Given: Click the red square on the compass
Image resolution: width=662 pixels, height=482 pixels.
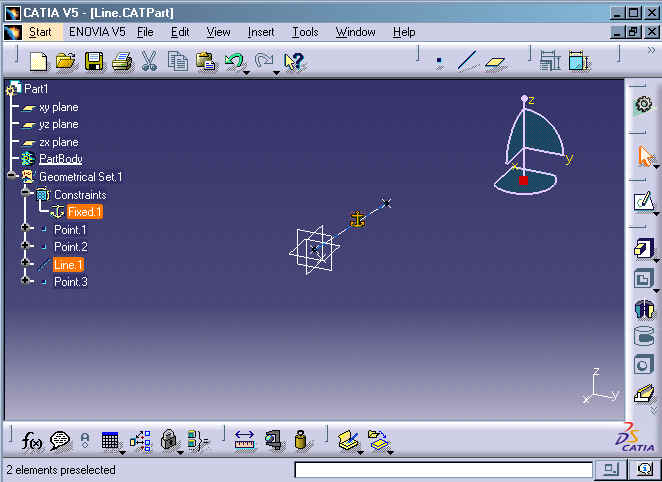Looking at the screenshot, I should 524,181.
